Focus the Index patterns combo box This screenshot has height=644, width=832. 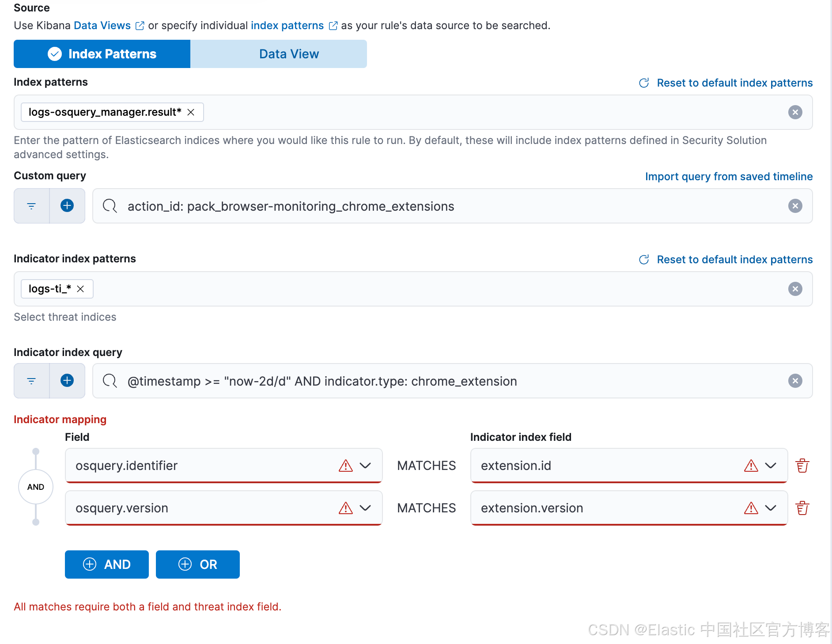[413, 112]
